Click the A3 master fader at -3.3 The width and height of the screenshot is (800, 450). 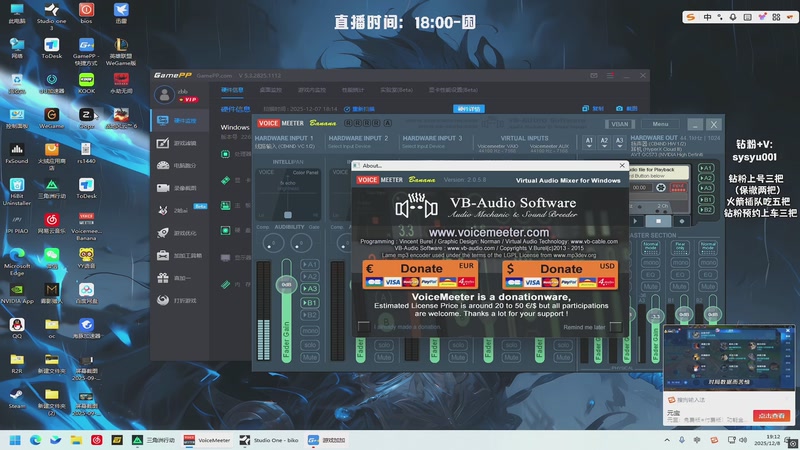(x=655, y=316)
